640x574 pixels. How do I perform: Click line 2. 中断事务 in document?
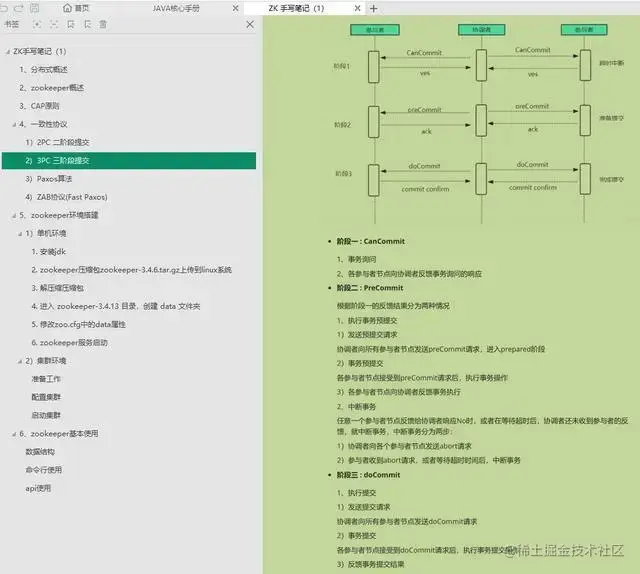pyautogui.click(x=356, y=407)
